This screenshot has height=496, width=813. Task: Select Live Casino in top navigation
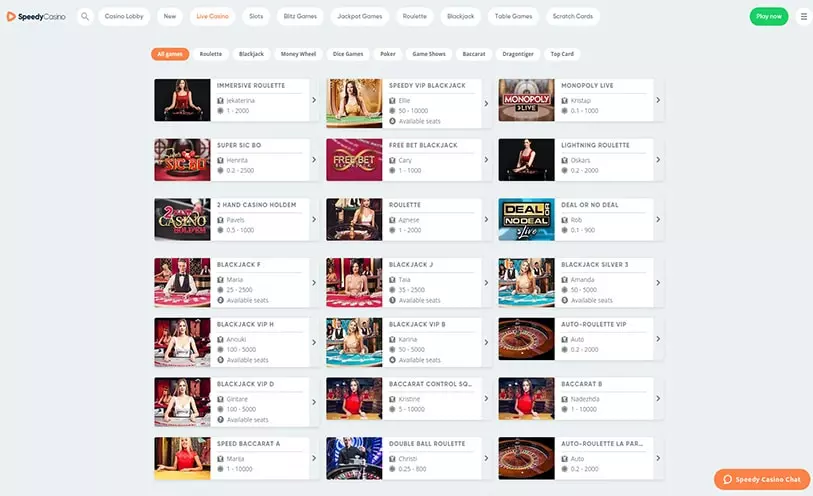(x=212, y=17)
